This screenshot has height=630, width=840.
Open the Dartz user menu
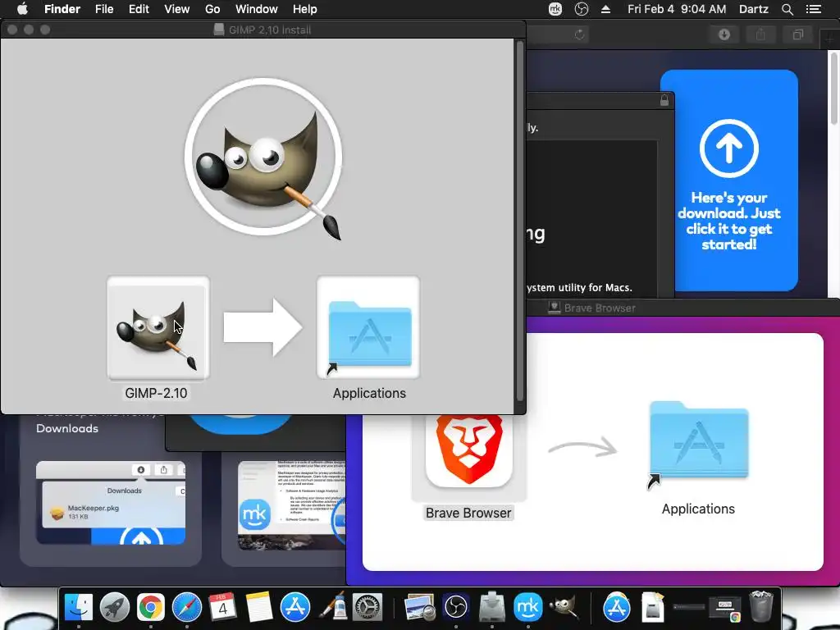[x=753, y=9]
